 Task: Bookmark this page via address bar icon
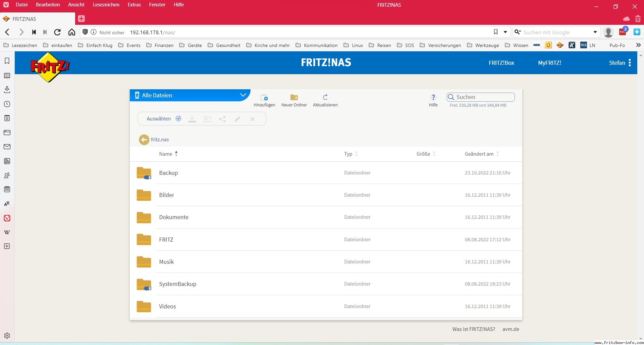(496, 32)
